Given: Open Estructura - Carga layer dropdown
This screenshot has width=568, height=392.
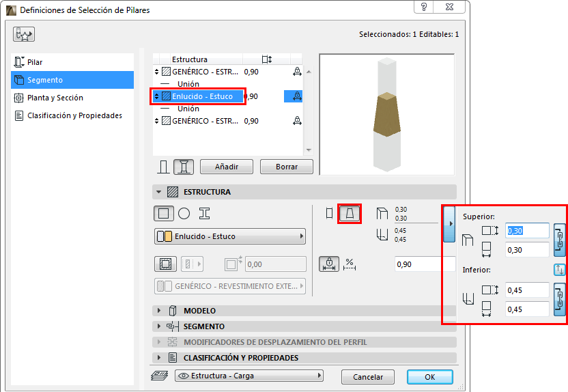Looking at the screenshot, I should [x=249, y=376].
